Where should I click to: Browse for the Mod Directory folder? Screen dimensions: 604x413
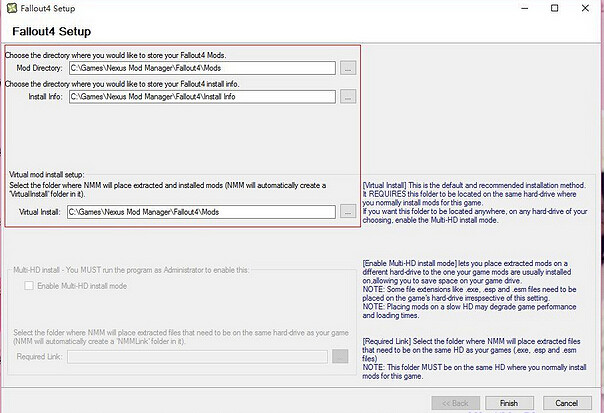(347, 68)
